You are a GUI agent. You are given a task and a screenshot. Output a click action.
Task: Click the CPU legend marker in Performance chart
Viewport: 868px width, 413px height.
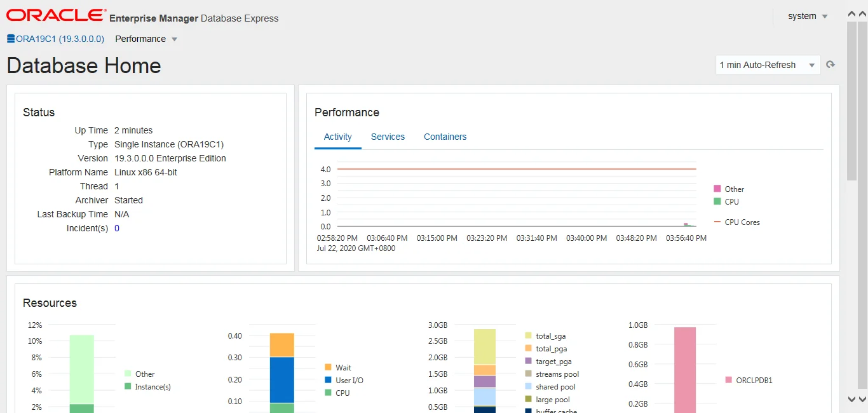pos(717,201)
